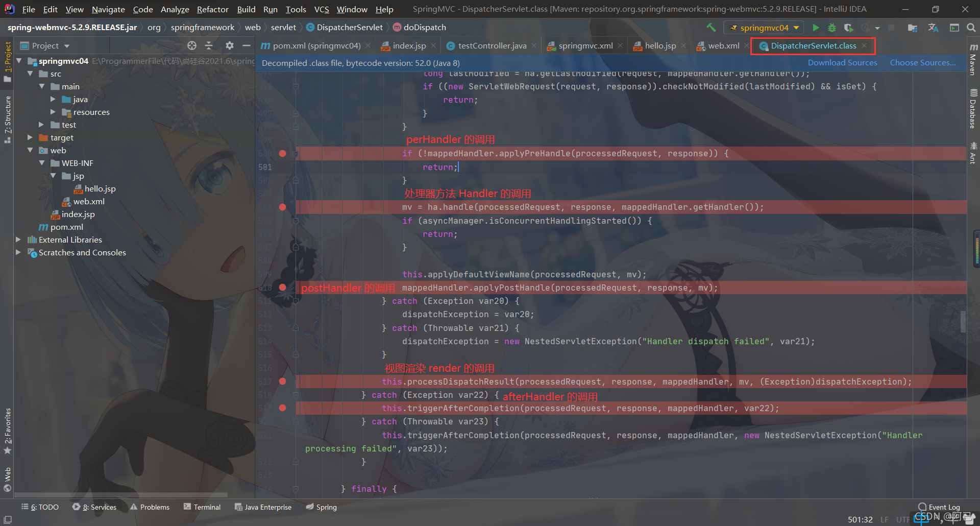This screenshot has height=526, width=980.
Task: Click the Translate toolbar icon
Action: [934, 28]
